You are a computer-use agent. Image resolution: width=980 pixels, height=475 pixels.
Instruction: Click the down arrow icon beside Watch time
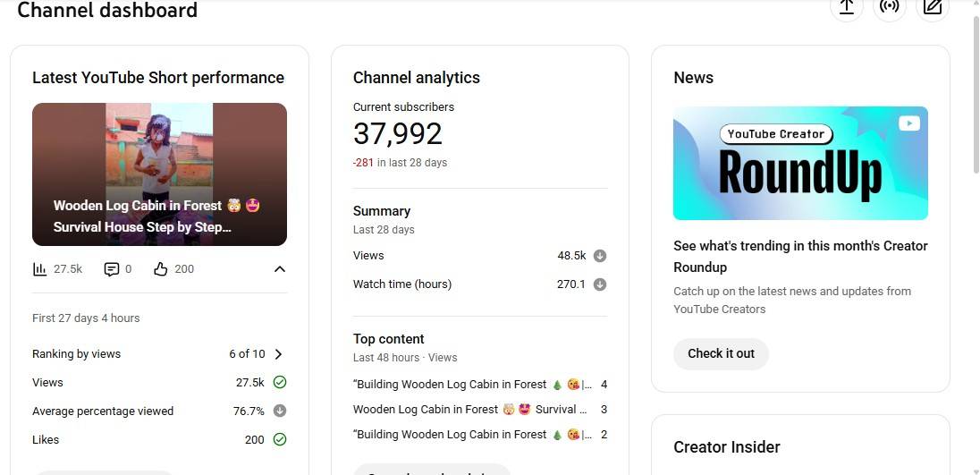tap(600, 284)
